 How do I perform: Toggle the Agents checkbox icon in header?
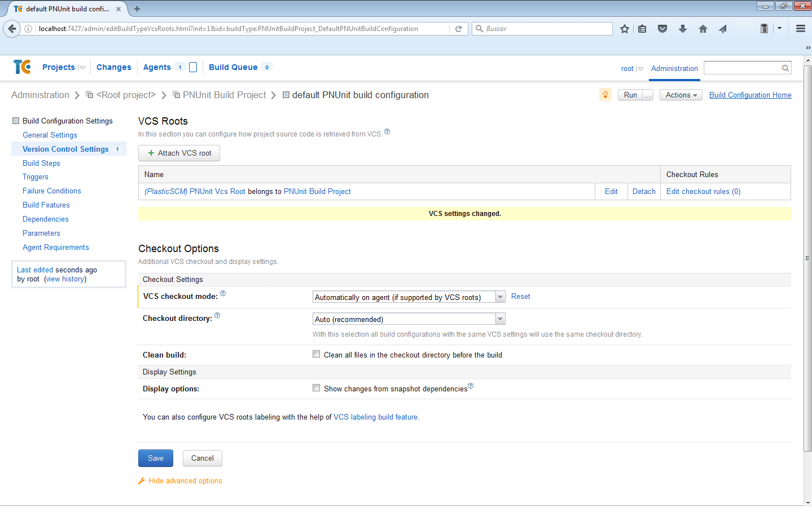(193, 67)
